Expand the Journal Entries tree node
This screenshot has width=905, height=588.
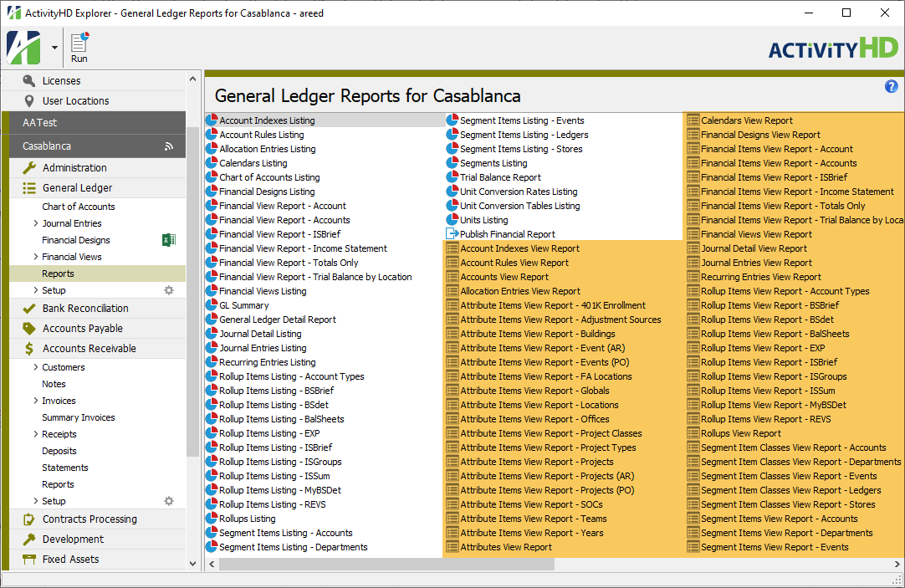[x=36, y=223]
